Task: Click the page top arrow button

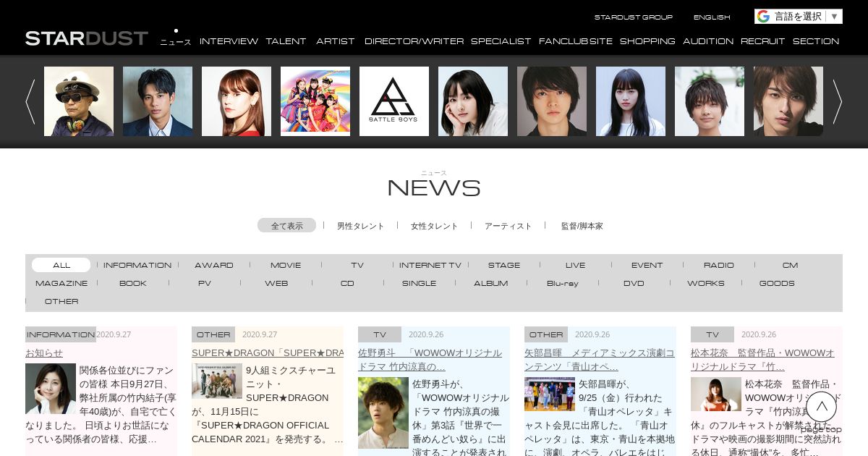Action: pos(821,407)
